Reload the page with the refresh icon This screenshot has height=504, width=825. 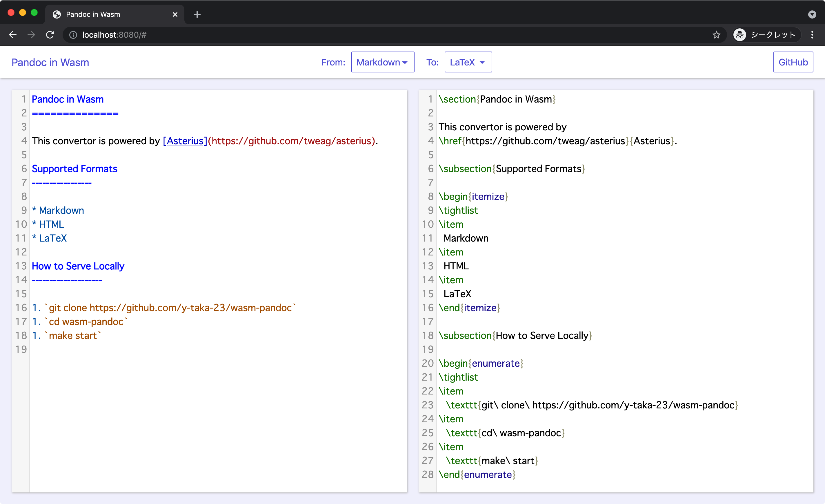[x=50, y=35]
